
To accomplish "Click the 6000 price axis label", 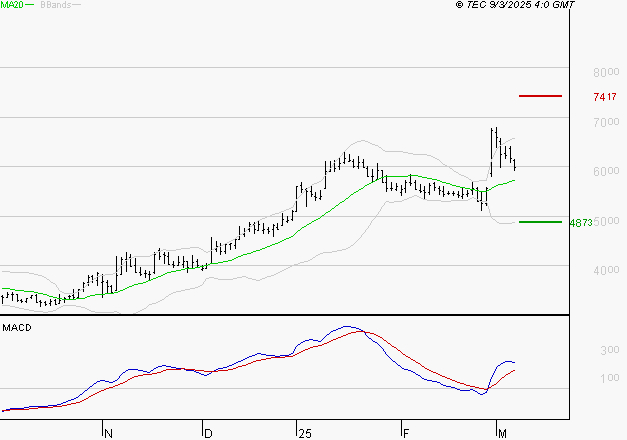I will coord(606,171).
